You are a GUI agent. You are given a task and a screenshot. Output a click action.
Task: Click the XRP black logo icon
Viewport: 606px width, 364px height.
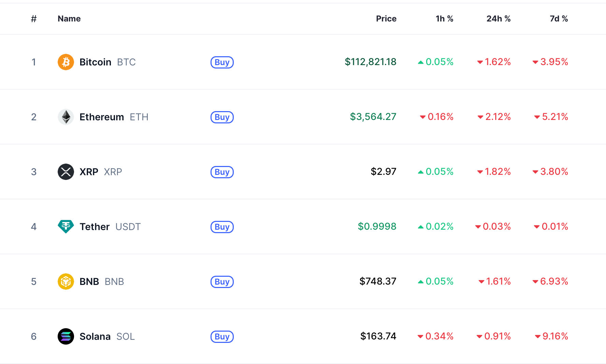coord(66,172)
